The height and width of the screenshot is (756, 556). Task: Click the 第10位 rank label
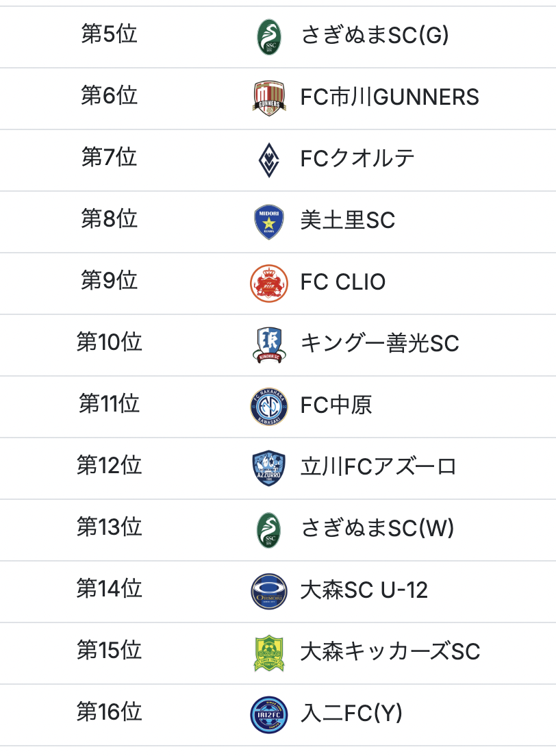(110, 342)
